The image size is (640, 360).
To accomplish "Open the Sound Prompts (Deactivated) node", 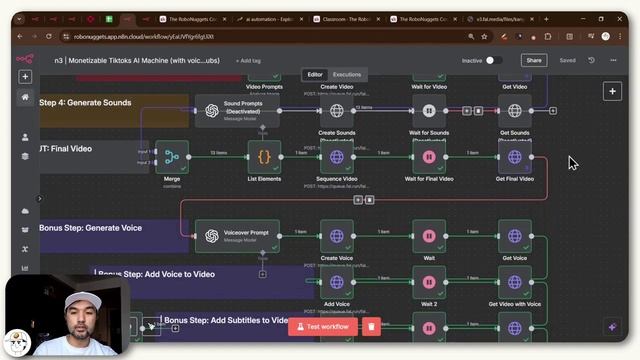I will tap(237, 111).
